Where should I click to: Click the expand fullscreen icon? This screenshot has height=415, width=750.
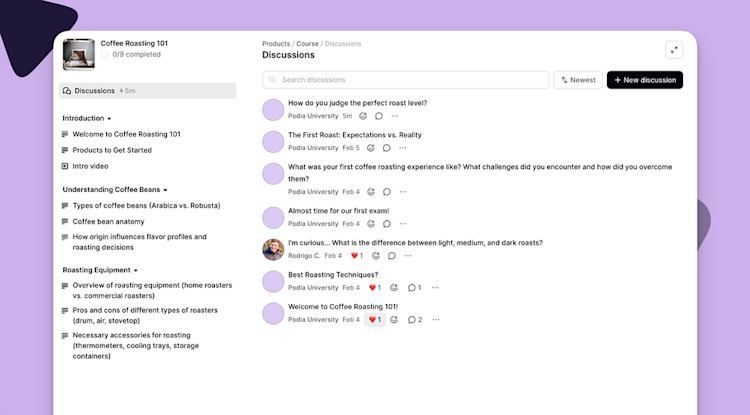673,50
